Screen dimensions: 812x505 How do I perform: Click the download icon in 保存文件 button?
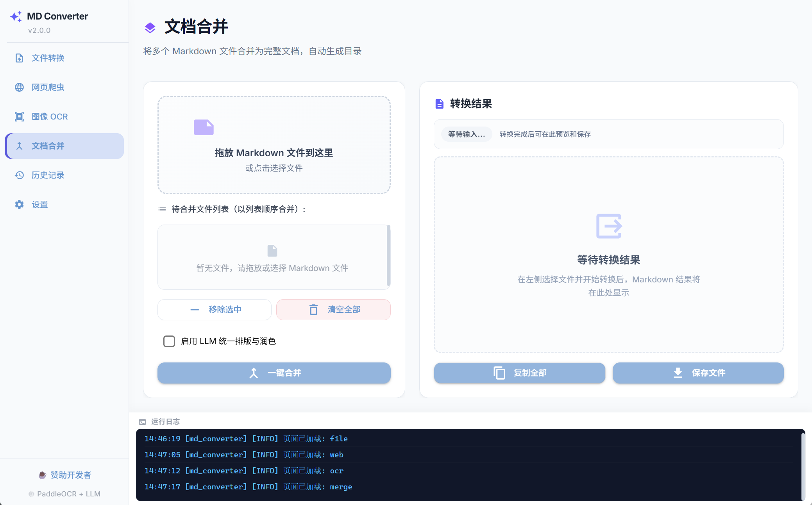pos(677,373)
